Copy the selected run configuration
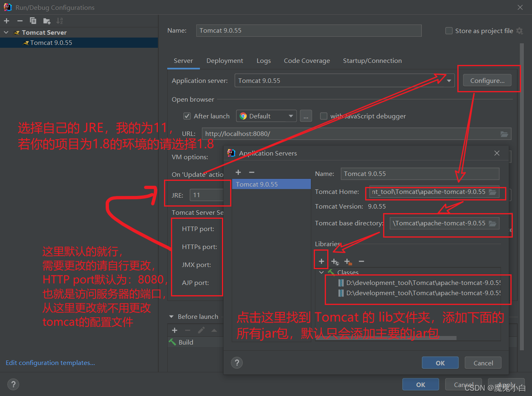Image resolution: width=532 pixels, height=396 pixels. (x=33, y=21)
